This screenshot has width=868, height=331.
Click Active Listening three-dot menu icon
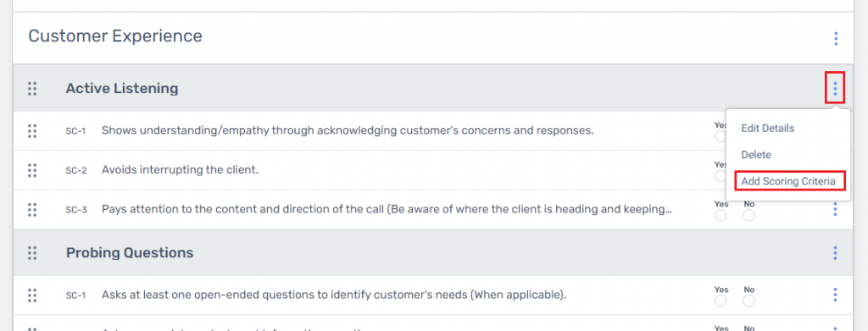(x=835, y=87)
